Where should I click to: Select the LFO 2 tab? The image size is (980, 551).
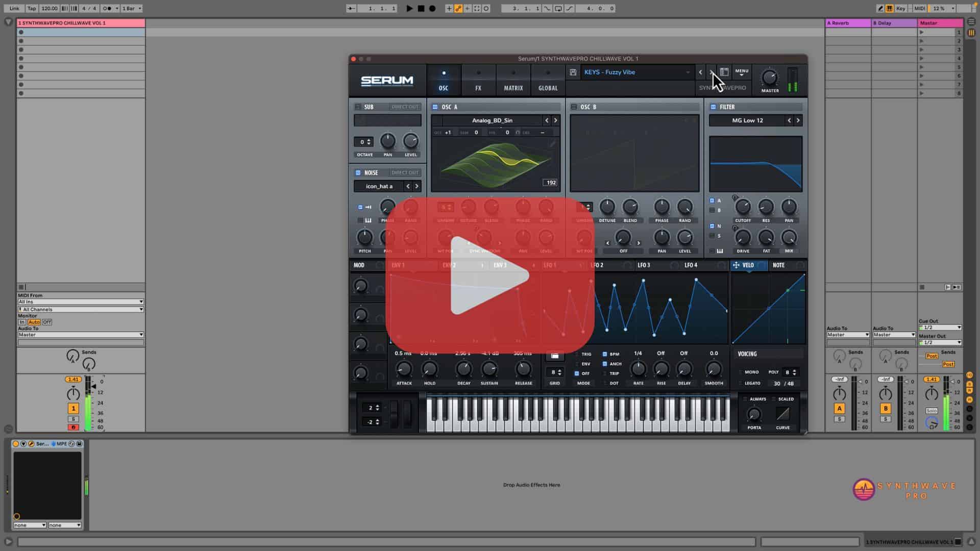[x=597, y=265]
